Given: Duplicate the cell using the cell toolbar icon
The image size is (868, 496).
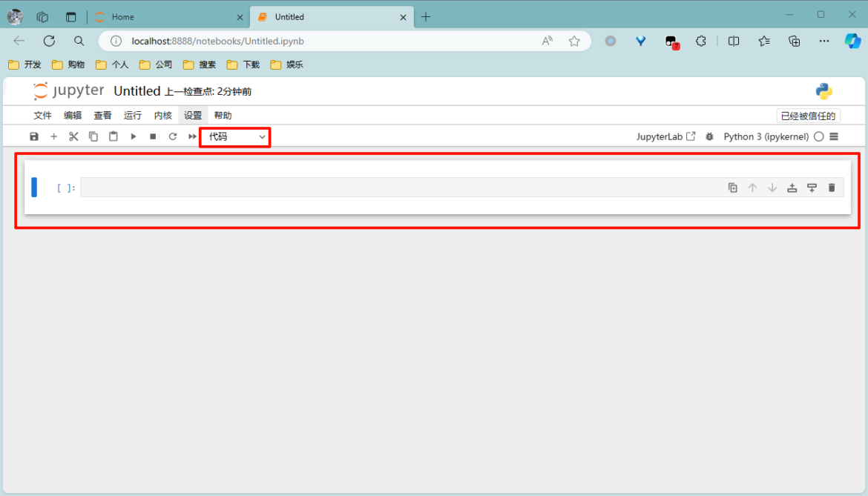Looking at the screenshot, I should tap(733, 188).
